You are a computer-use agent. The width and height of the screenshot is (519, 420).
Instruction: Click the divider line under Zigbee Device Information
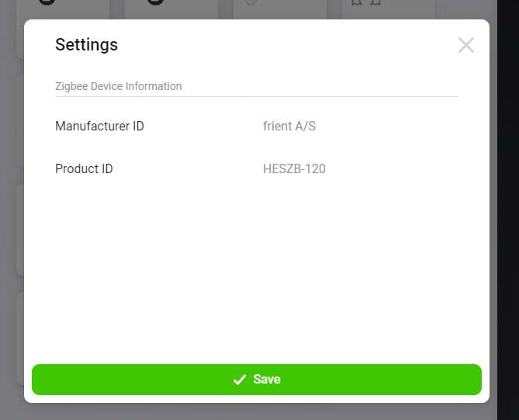click(x=256, y=96)
